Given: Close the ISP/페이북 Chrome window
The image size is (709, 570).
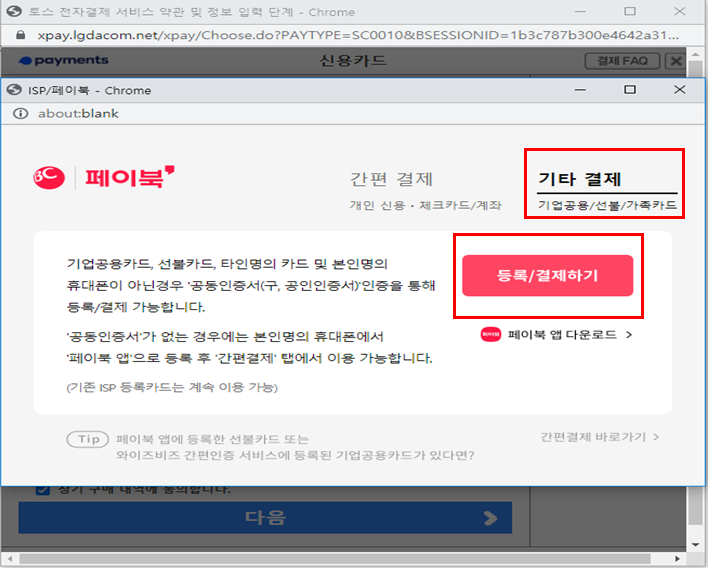Looking at the screenshot, I should (x=679, y=90).
